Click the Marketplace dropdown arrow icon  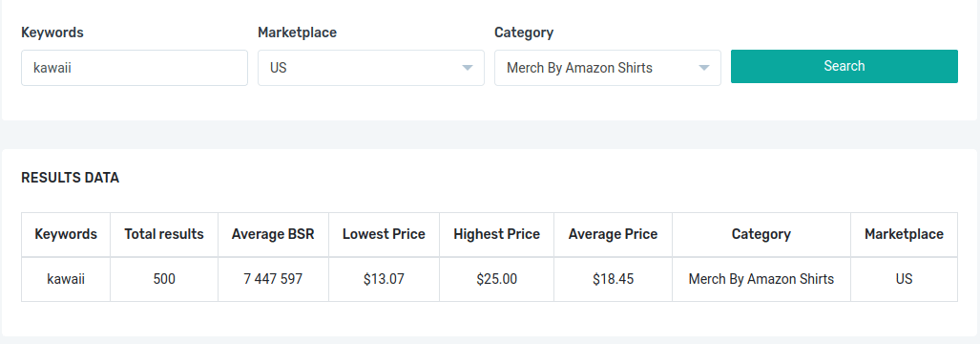[x=467, y=68]
